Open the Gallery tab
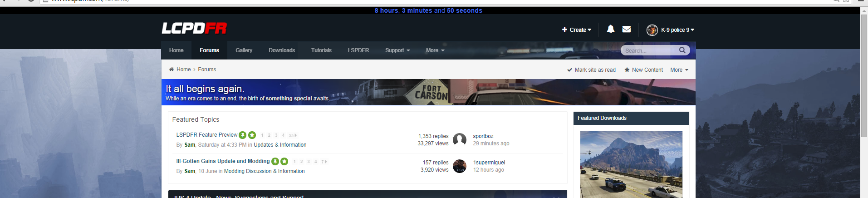This screenshot has width=868, height=198. point(244,50)
